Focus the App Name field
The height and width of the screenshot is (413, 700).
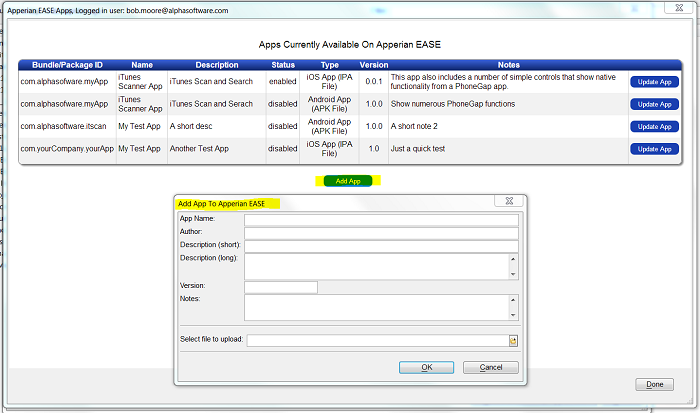click(381, 220)
